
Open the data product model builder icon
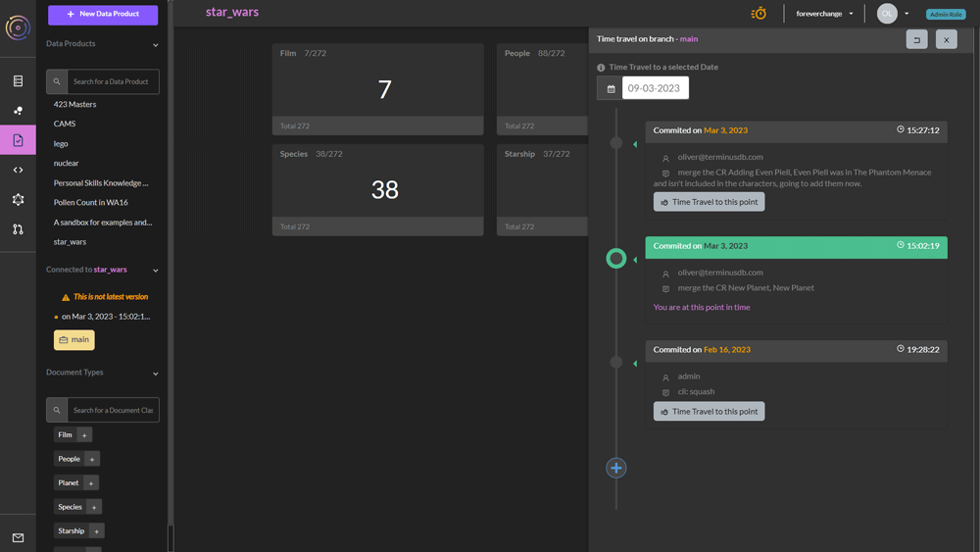(x=18, y=111)
